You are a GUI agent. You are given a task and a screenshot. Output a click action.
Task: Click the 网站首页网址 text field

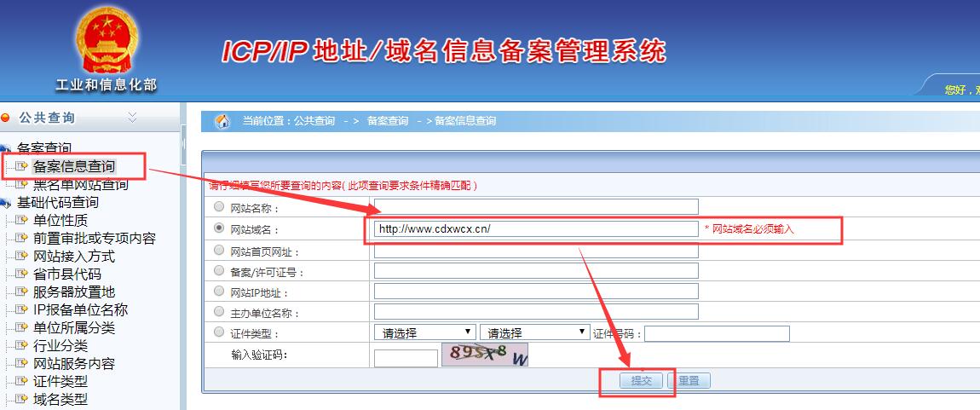click(x=536, y=251)
